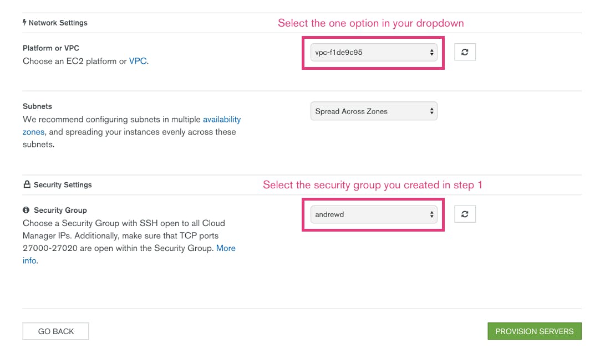Refresh the Platform or VPC list
Image resolution: width=605 pixels, height=364 pixels.
465,52
